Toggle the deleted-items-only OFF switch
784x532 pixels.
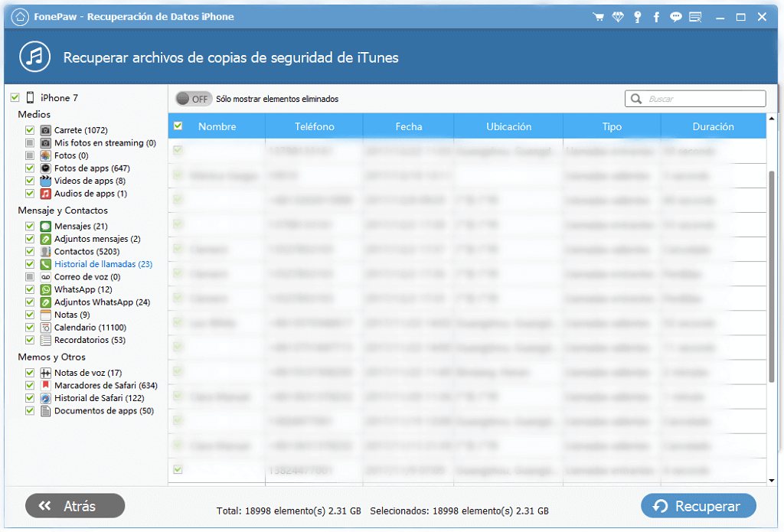[x=194, y=99]
